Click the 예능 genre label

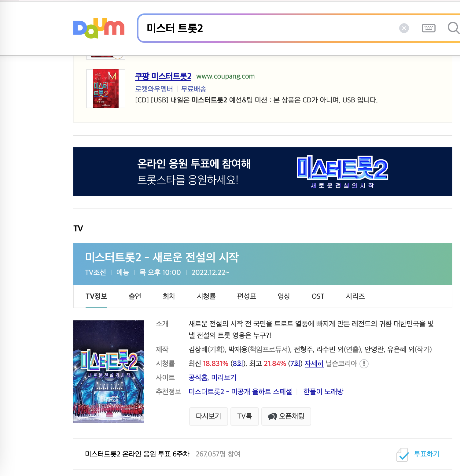click(x=123, y=272)
